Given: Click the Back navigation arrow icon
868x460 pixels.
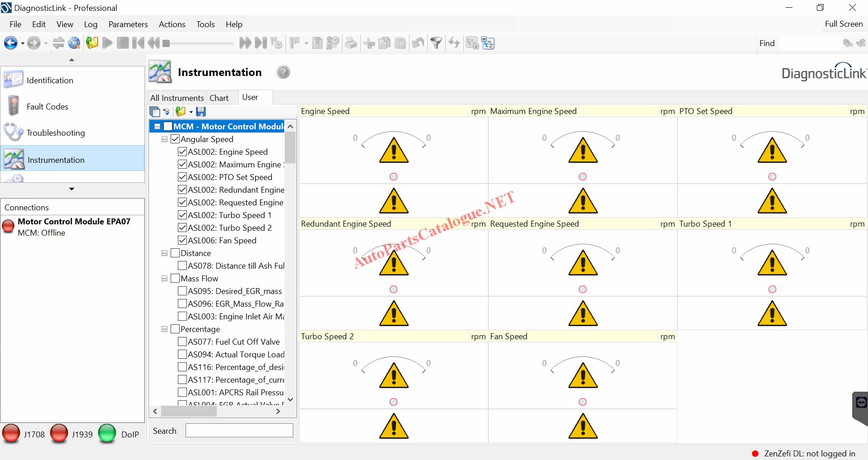Looking at the screenshot, I should coord(10,43).
